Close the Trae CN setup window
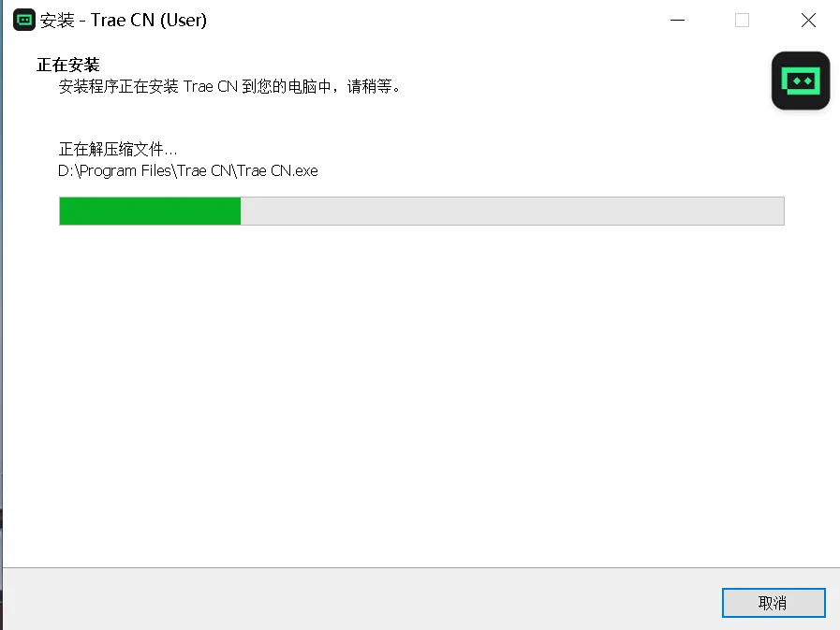The height and width of the screenshot is (630, 840). click(808, 21)
